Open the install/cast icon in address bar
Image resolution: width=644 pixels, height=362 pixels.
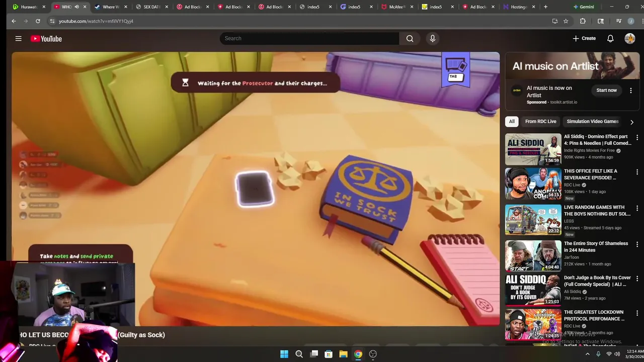pyautogui.click(x=554, y=21)
